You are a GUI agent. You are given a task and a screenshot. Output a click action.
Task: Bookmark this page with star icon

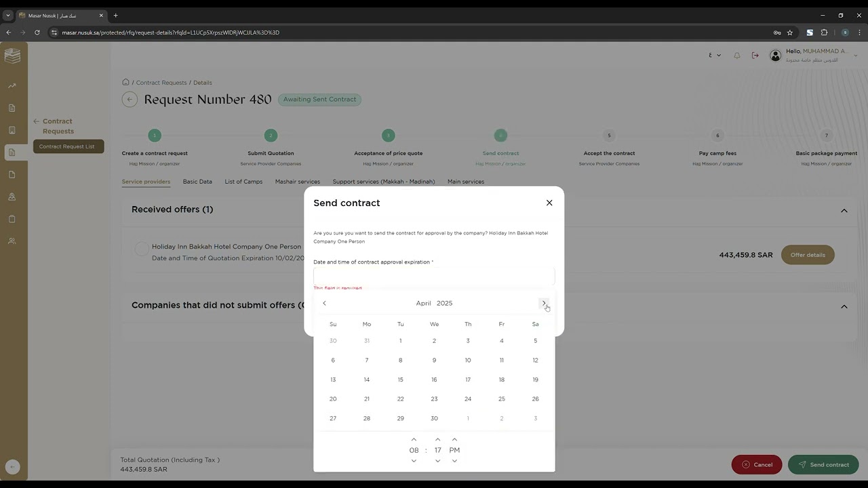click(x=790, y=33)
